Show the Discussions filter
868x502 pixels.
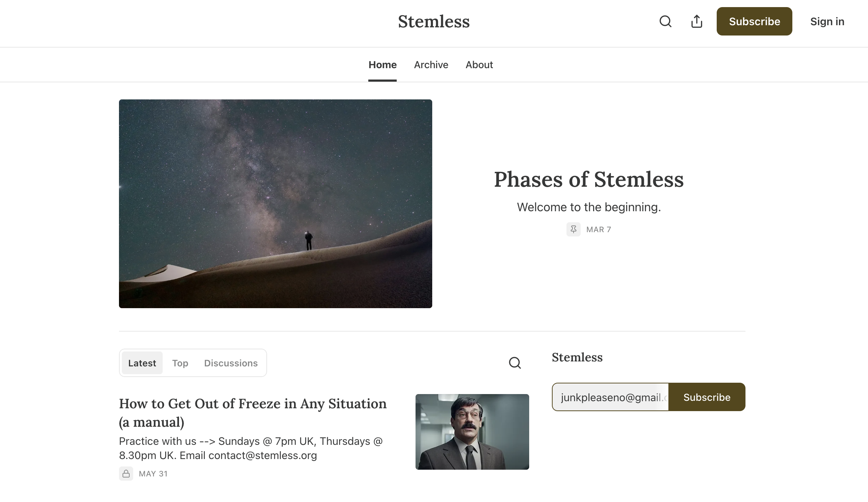(231, 363)
